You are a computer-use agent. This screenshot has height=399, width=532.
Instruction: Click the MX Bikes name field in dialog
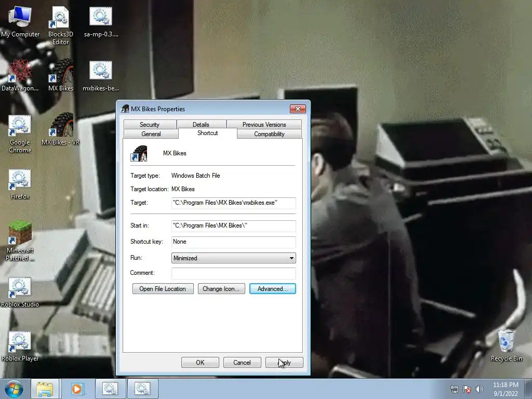click(175, 153)
